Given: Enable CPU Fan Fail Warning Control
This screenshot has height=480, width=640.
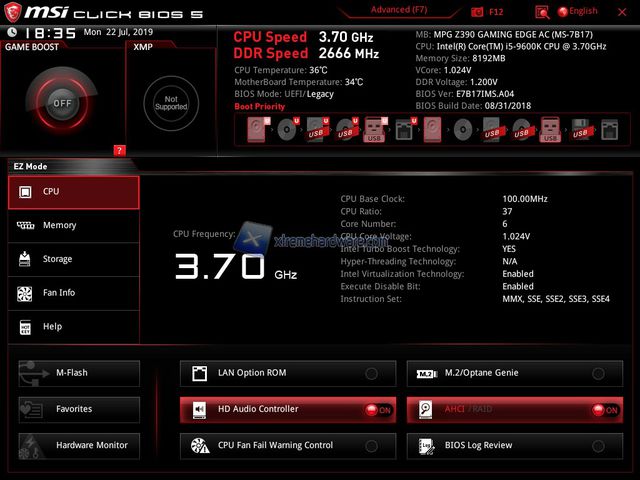Looking at the screenshot, I should tap(372, 445).
